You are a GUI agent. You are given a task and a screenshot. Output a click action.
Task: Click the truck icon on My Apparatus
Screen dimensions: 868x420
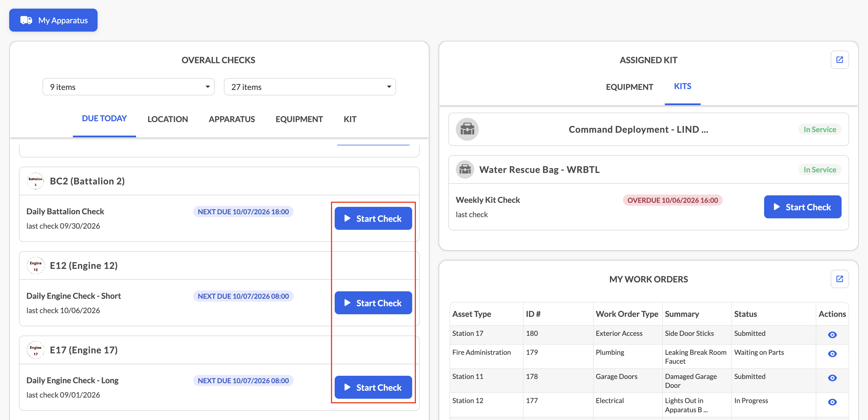click(26, 20)
